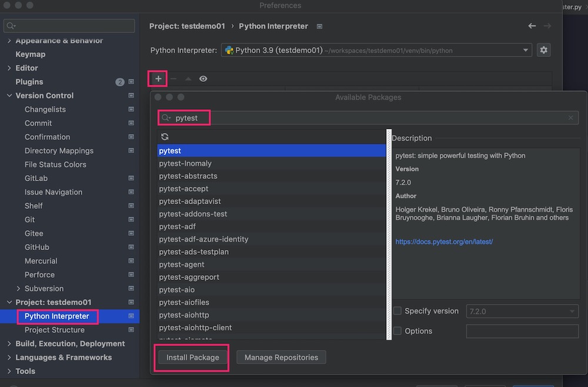The image size is (588, 387).
Task: Click project icon on Project Structure row
Action: 131,330
